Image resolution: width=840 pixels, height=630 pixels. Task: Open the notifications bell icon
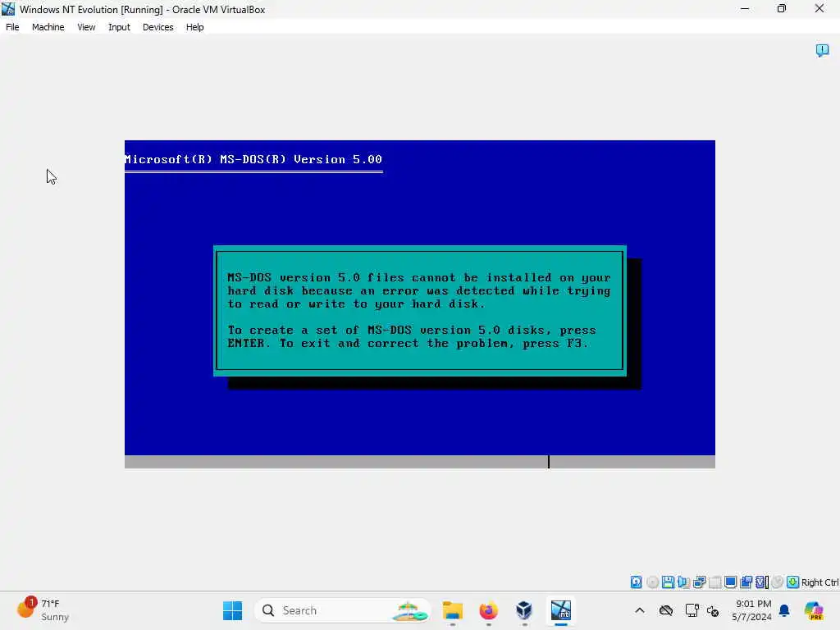pyautogui.click(x=784, y=610)
